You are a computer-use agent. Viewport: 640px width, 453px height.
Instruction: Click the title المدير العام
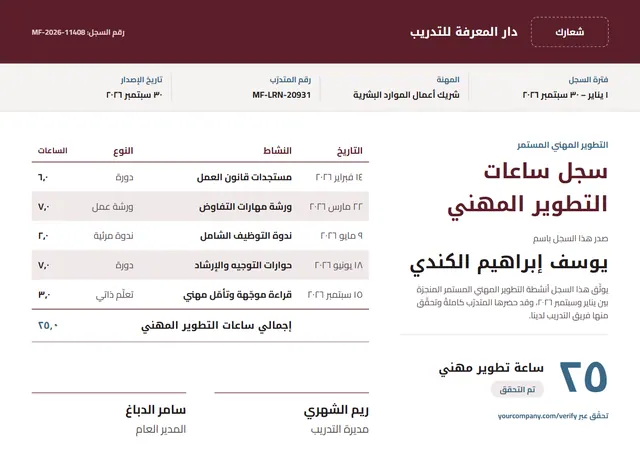pyautogui.click(x=161, y=429)
